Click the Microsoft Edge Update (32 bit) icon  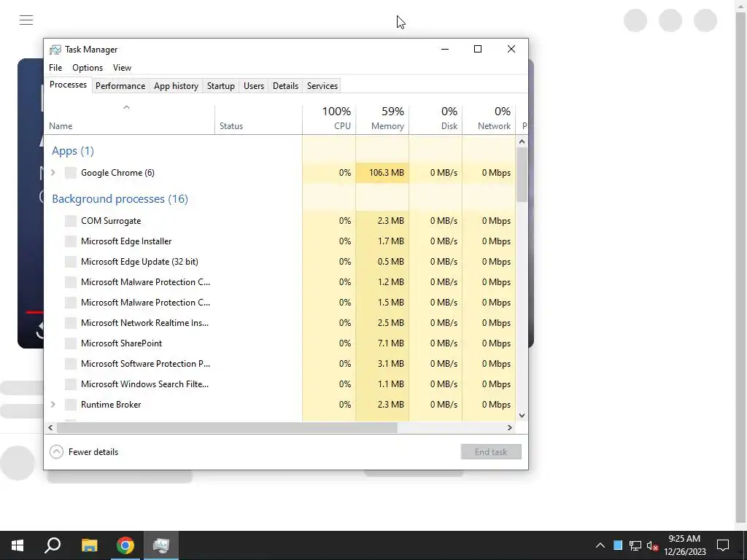click(71, 262)
